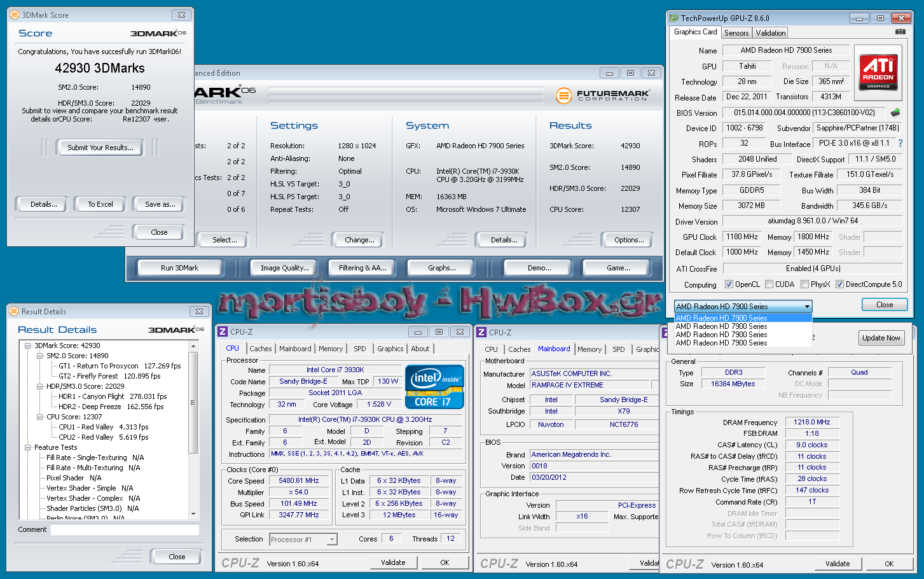Click the scrollbar down arrow in Result Details

(x=193, y=513)
